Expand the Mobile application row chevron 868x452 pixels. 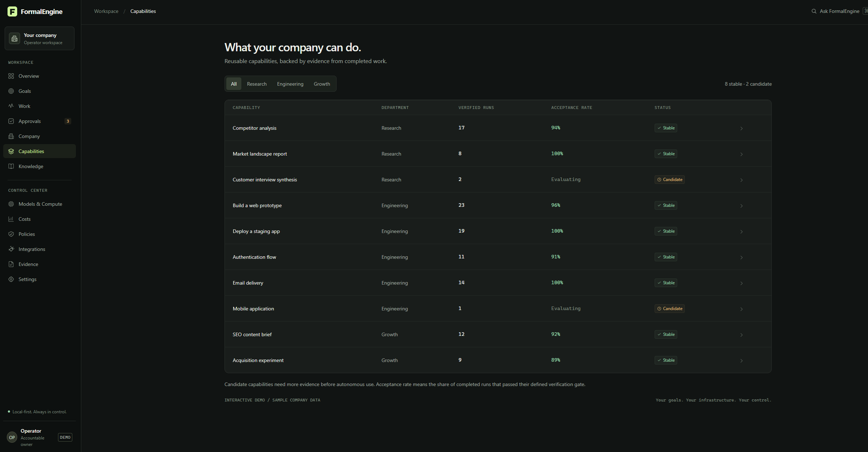click(742, 309)
